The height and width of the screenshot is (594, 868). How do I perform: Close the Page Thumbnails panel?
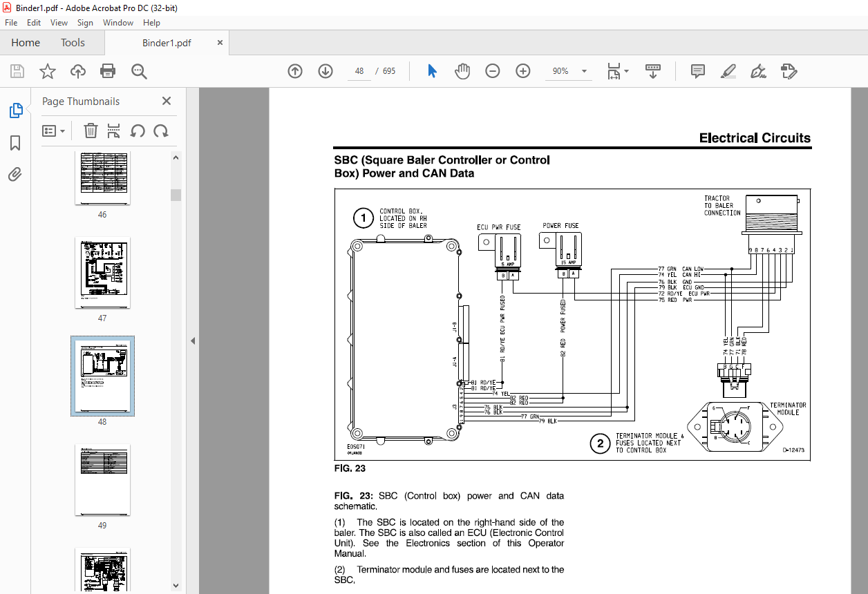167,101
